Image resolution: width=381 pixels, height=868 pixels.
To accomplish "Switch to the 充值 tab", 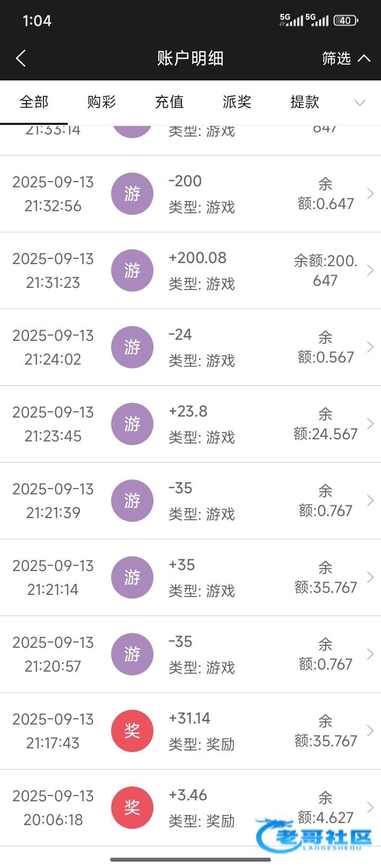I will (169, 102).
